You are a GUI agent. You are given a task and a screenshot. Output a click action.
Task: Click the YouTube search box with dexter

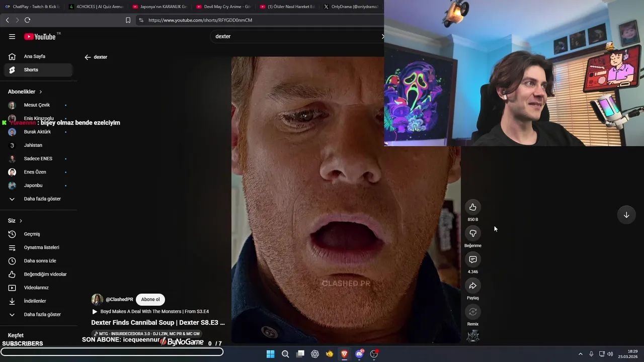[x=297, y=36]
